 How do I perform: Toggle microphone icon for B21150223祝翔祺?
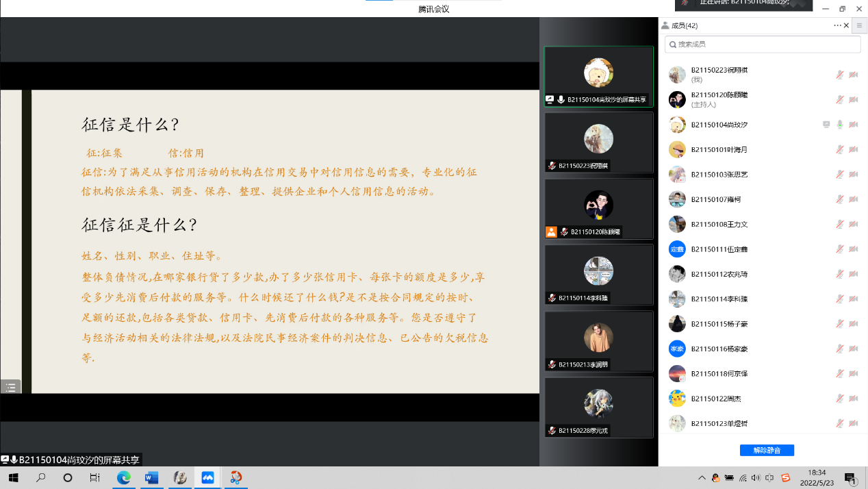pos(839,75)
